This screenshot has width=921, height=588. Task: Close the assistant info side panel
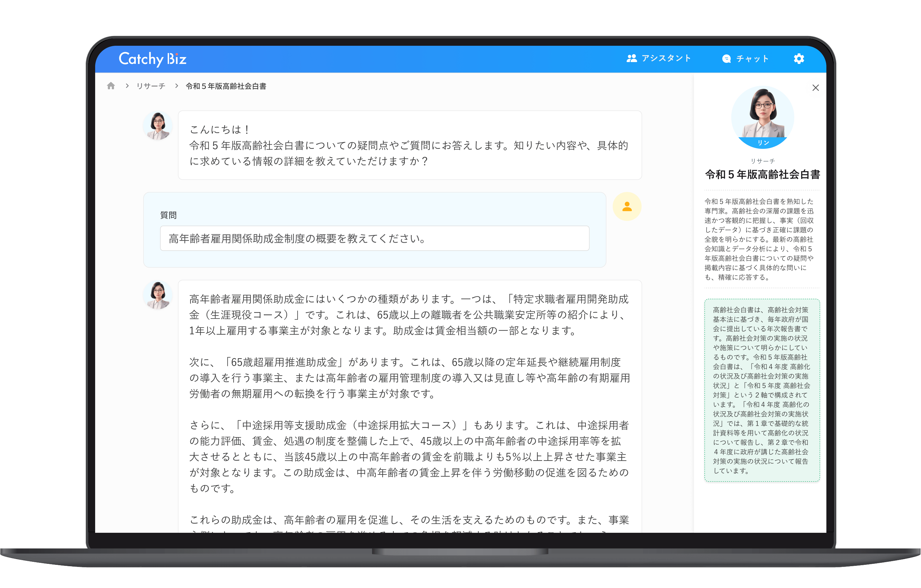(815, 88)
